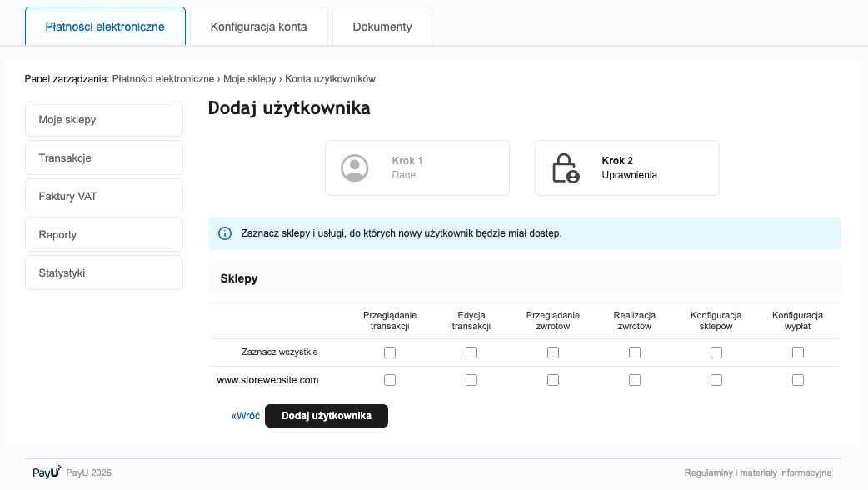Screen dimensions: 868x490
Task: Check 'Zaznacz wszystkie' for Konfiguracja wypłat
Action: point(798,352)
